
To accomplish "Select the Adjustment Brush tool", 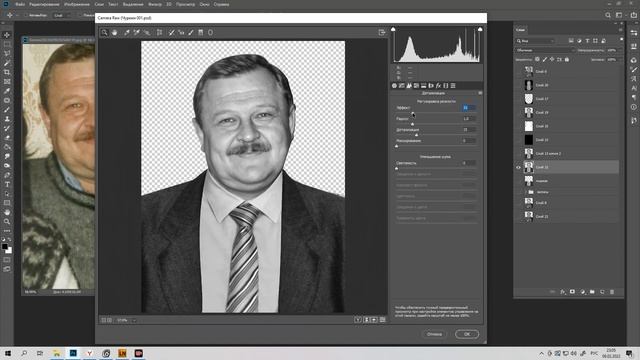I will click(x=191, y=33).
